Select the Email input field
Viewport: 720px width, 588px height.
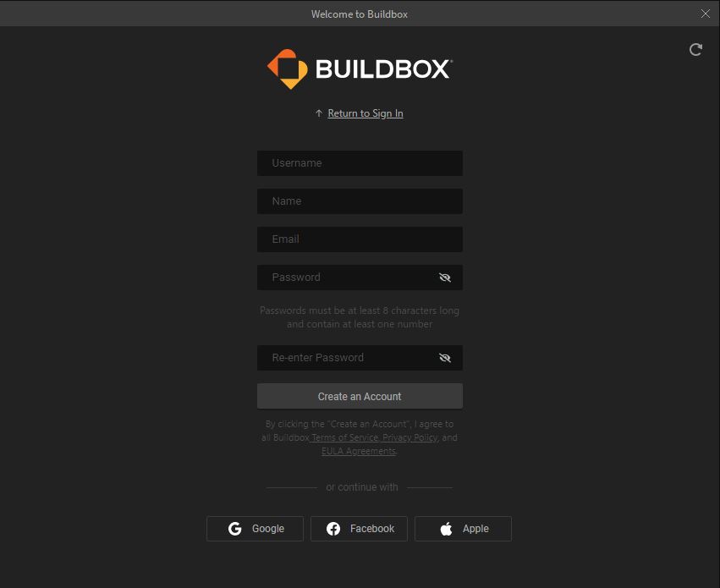(360, 239)
